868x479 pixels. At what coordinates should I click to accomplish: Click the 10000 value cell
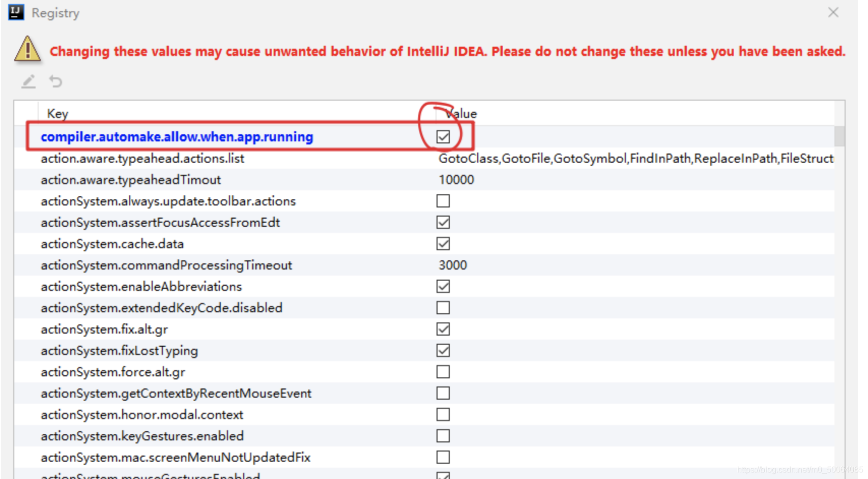tap(456, 179)
